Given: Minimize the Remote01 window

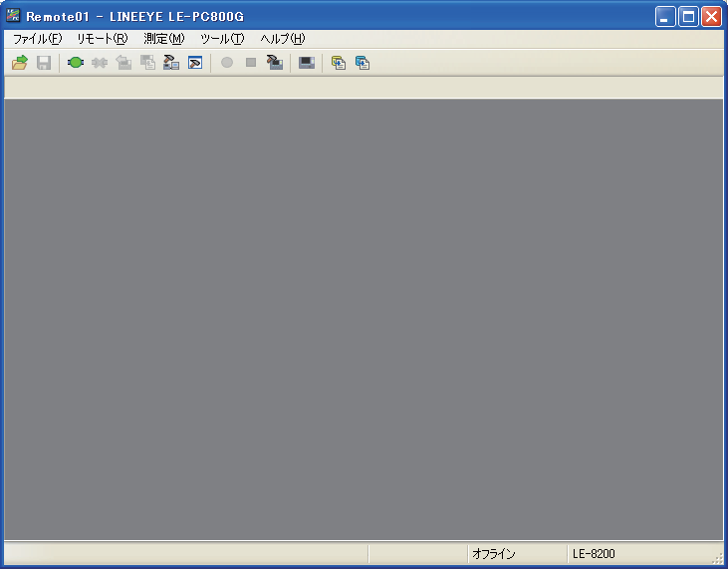Looking at the screenshot, I should pos(665,17).
